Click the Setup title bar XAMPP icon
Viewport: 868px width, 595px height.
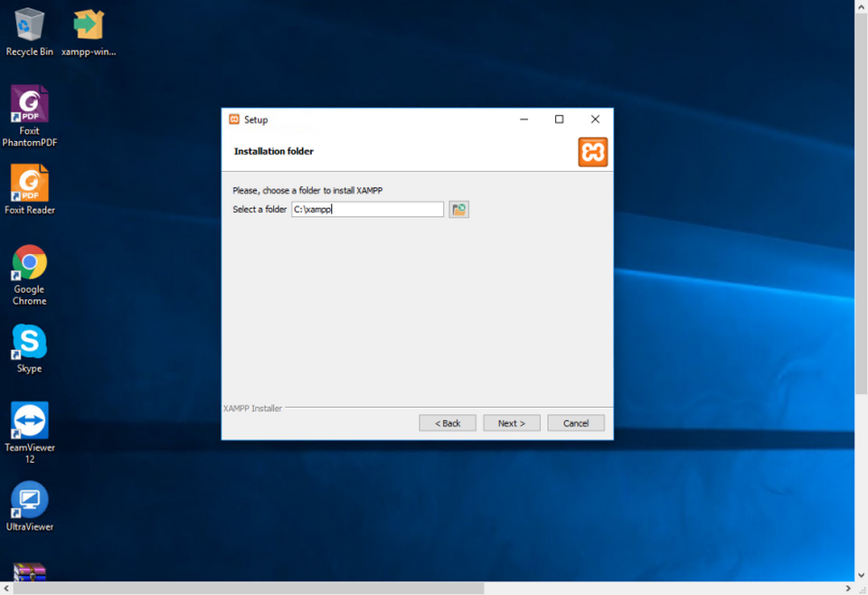[234, 119]
